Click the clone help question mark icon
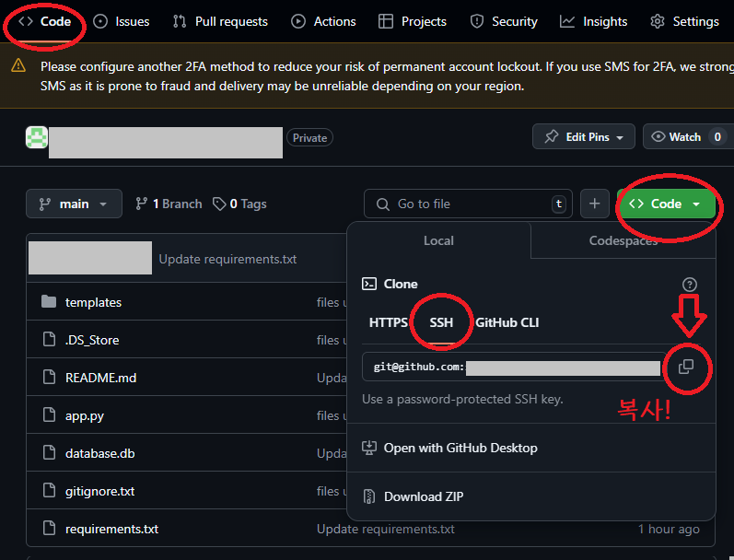The width and height of the screenshot is (734, 560). pyautogui.click(x=690, y=285)
